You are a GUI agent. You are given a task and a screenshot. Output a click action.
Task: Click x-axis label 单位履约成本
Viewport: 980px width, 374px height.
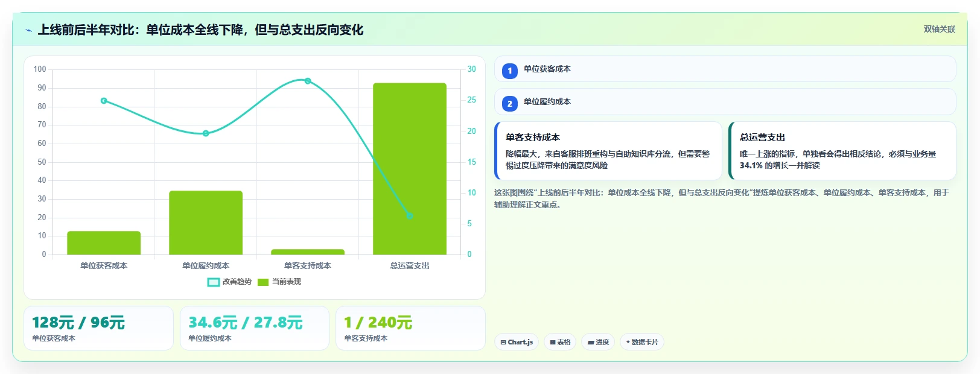click(206, 265)
